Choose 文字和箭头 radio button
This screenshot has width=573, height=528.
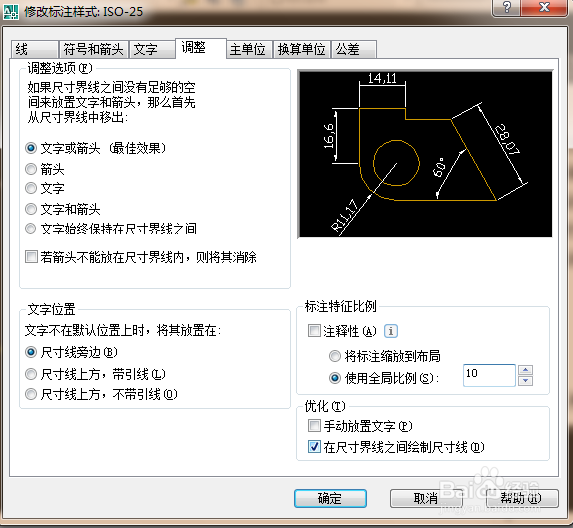pos(62,209)
